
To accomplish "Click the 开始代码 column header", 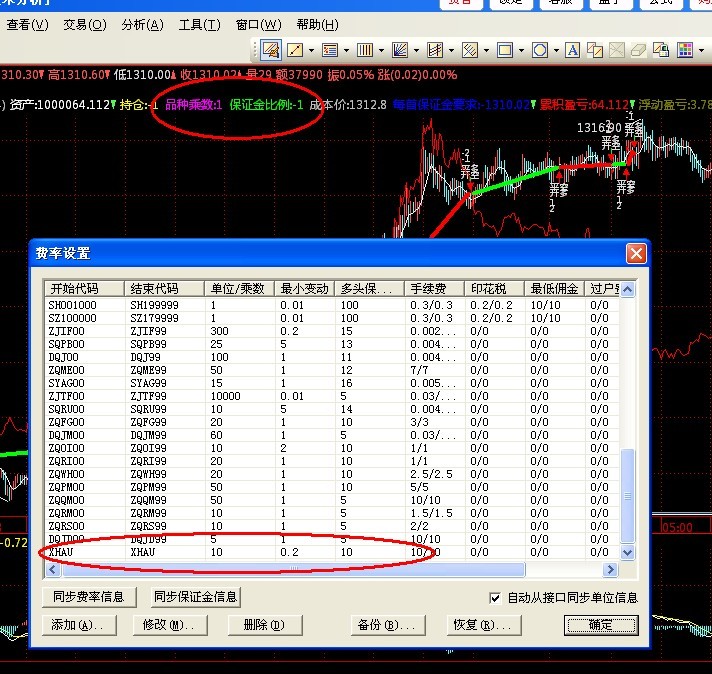I will (84, 289).
